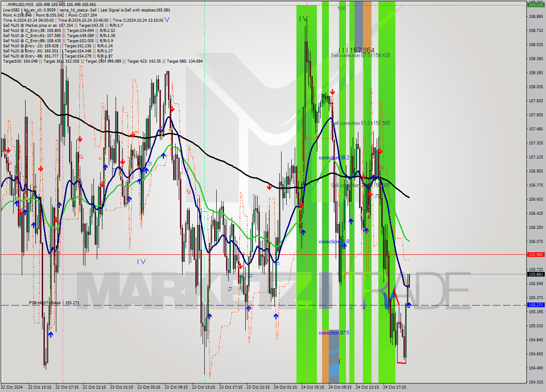The width and height of the screenshot is (546, 392).
Task: Click the 'Target100: 154.048' targets line
Action: click(102, 61)
